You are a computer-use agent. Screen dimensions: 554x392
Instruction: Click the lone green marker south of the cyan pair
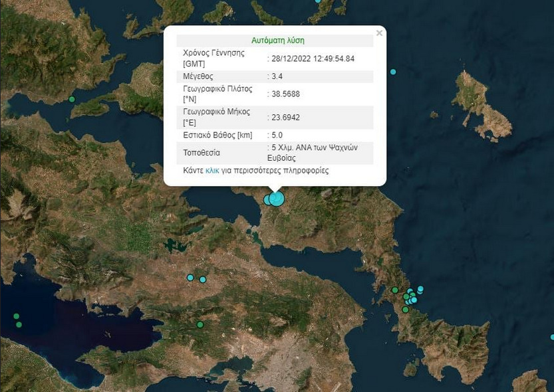coord(200,324)
